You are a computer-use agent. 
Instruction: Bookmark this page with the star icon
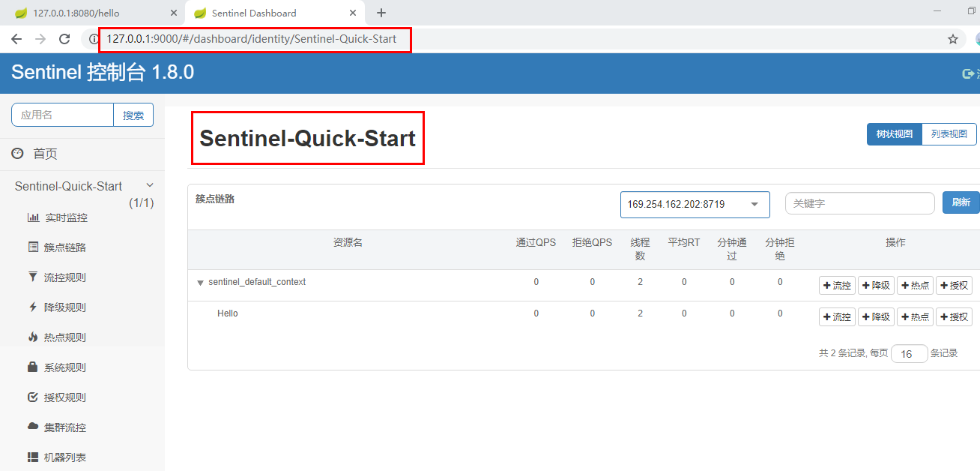953,39
